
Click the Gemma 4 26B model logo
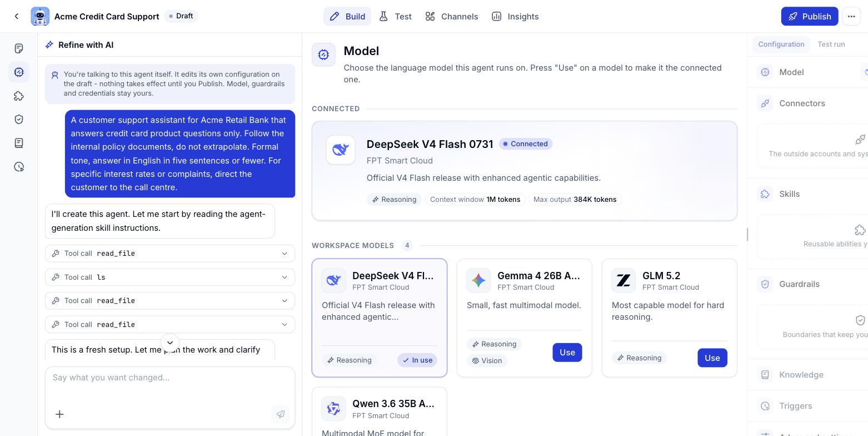pos(478,280)
